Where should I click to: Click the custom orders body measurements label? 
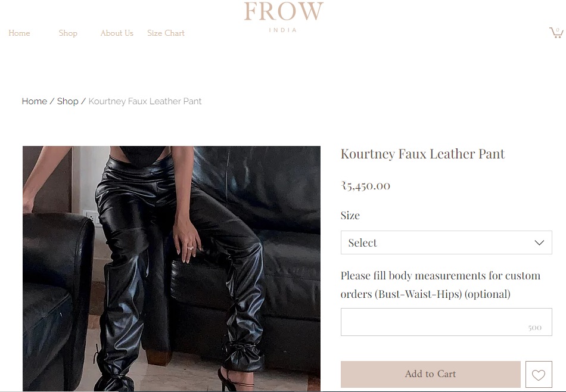pyautogui.click(x=440, y=285)
